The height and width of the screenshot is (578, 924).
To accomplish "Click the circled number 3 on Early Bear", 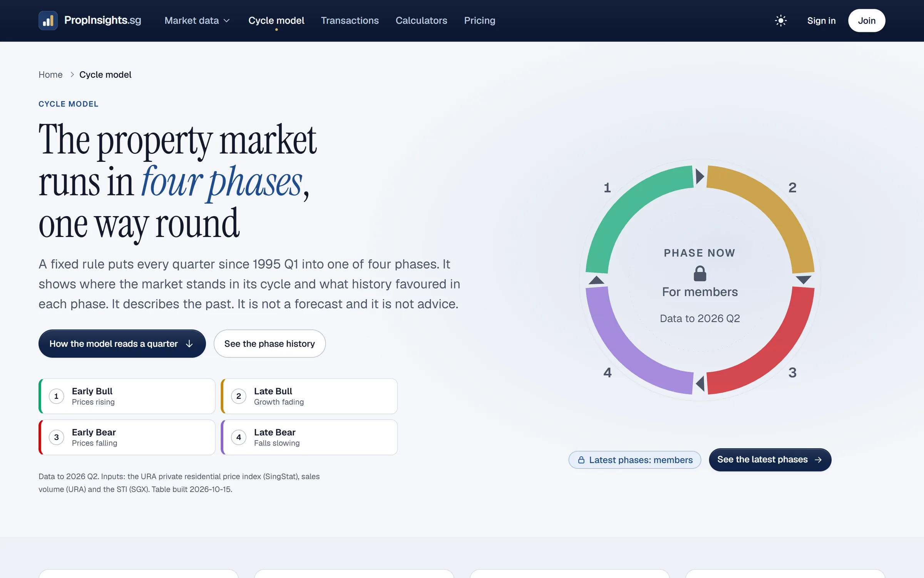I will [x=56, y=437].
